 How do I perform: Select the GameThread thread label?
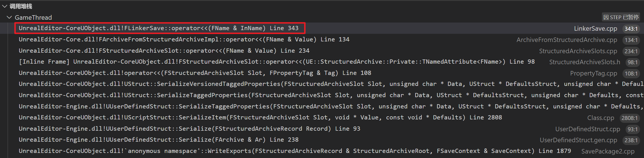pyautogui.click(x=33, y=17)
